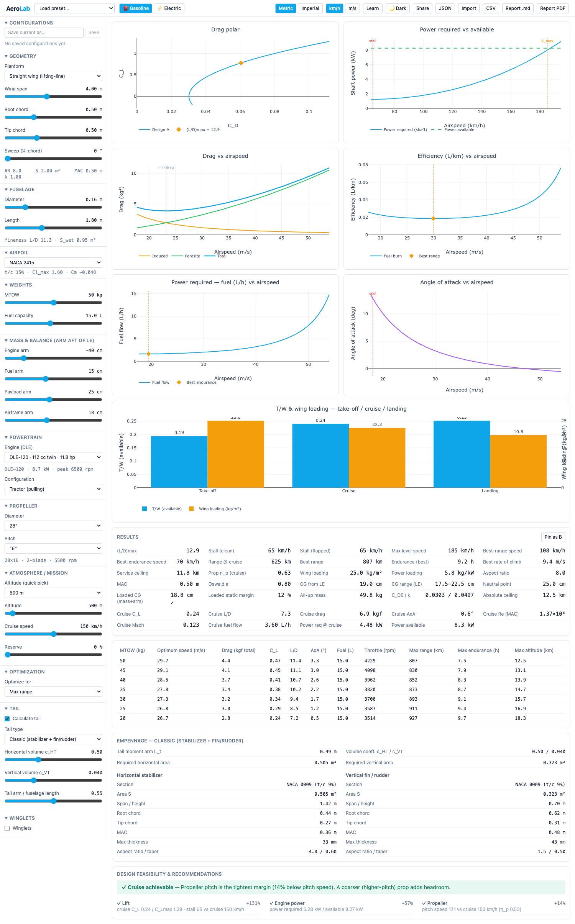Screen dimensions: 575x924
Task: Click the Best endurance diamond on fuel flow chart
Action: tap(149, 354)
